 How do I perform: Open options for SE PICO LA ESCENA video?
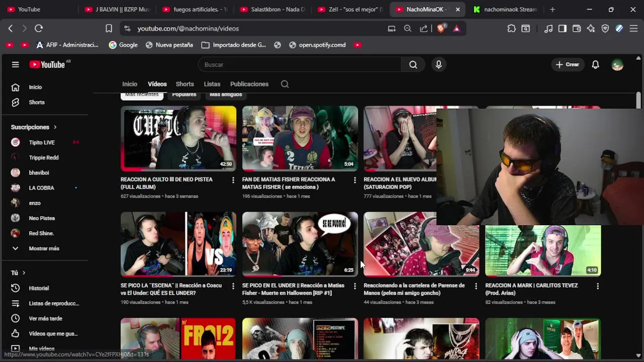tap(233, 286)
